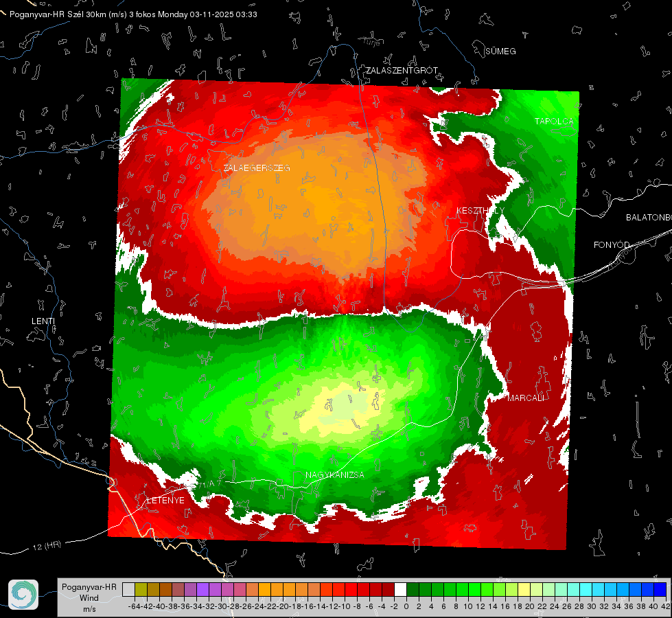Click the FONYÓD town label
Viewport: 672px width, 618px height.
[612, 245]
